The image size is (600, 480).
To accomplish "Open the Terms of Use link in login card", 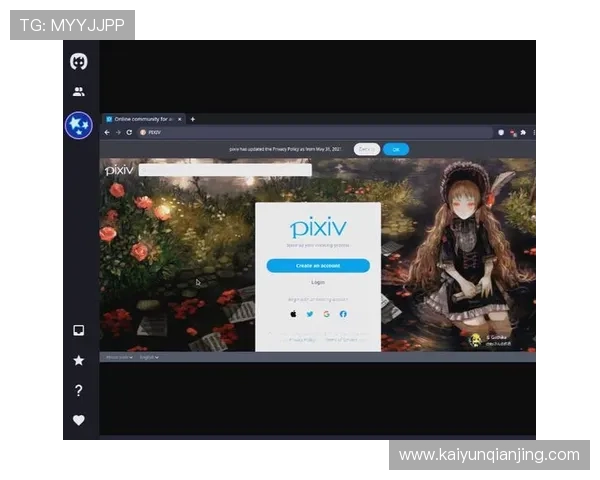I will click(x=341, y=340).
